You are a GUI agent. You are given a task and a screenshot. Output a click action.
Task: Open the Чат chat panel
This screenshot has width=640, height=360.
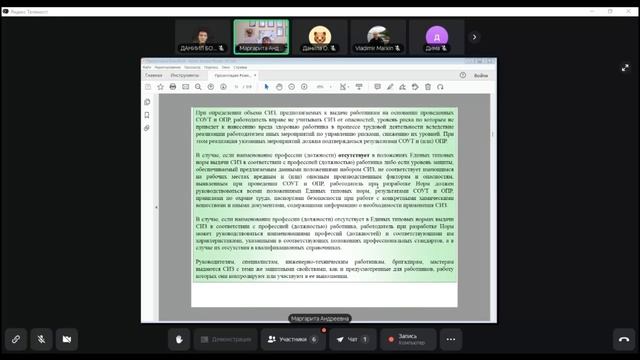tap(353, 339)
